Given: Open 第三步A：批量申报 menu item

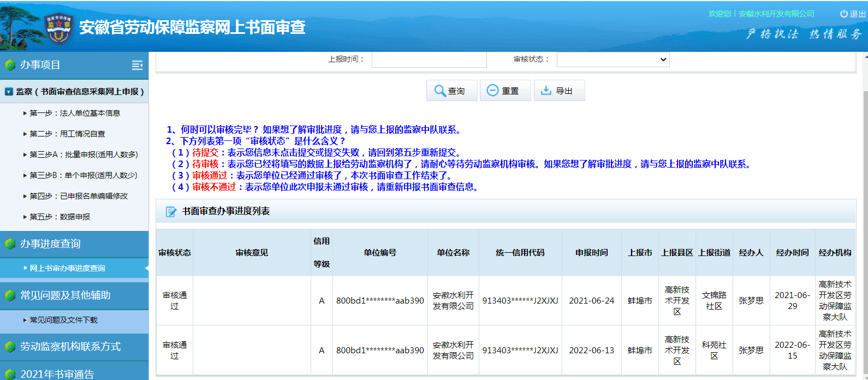Looking at the screenshot, I should [84, 155].
